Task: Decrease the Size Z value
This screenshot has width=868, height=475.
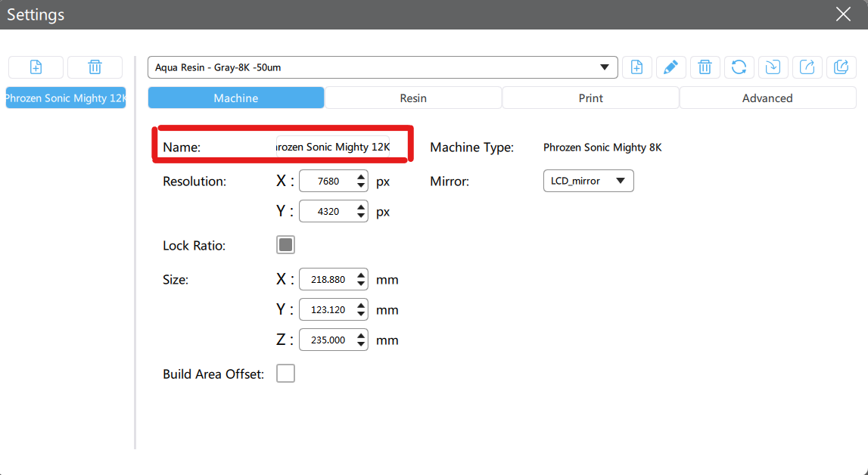Action: pyautogui.click(x=361, y=345)
